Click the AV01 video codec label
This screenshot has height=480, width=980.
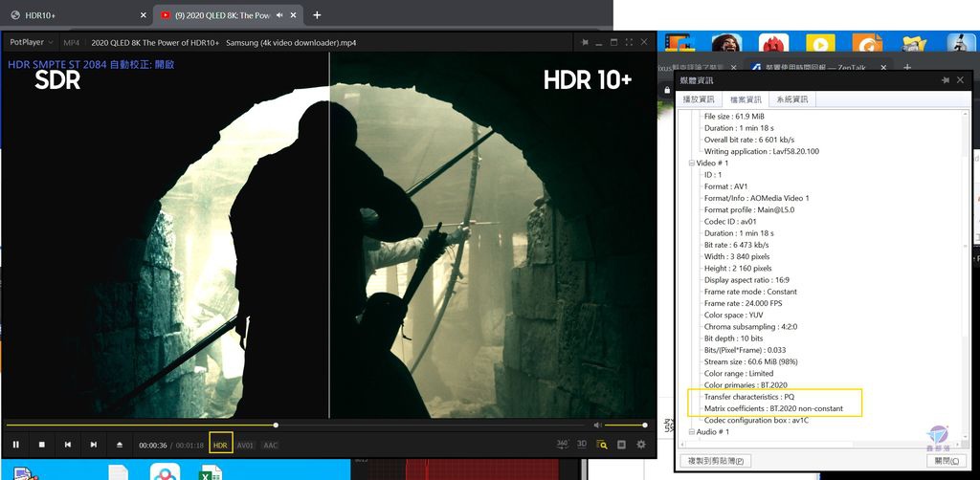coord(245,445)
